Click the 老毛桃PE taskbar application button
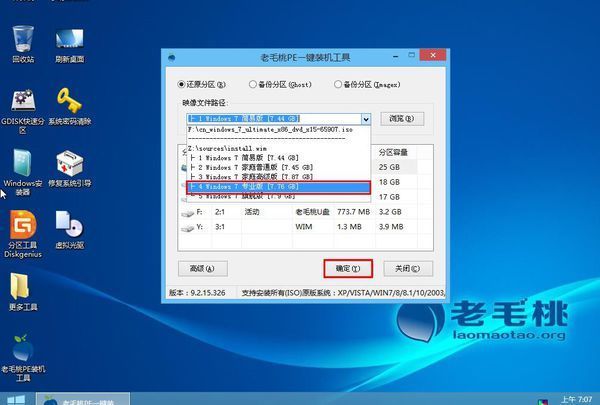The height and width of the screenshot is (405, 600). click(x=83, y=400)
